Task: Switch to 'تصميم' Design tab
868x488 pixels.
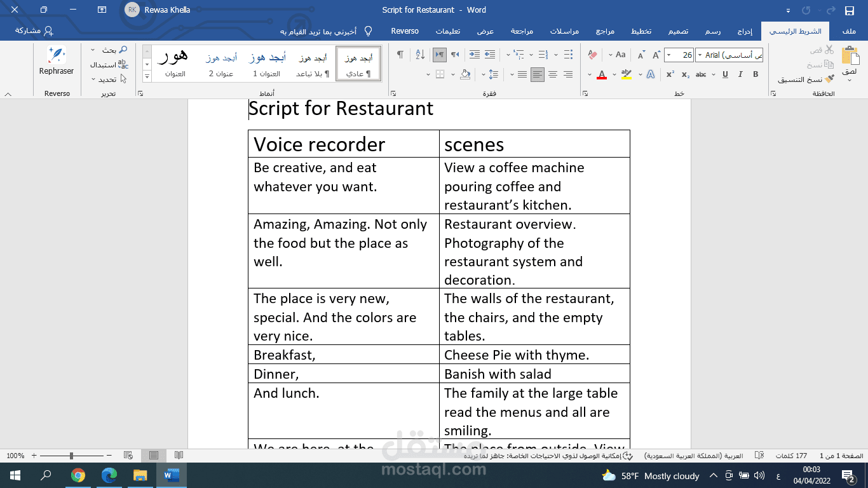Action: (x=678, y=31)
